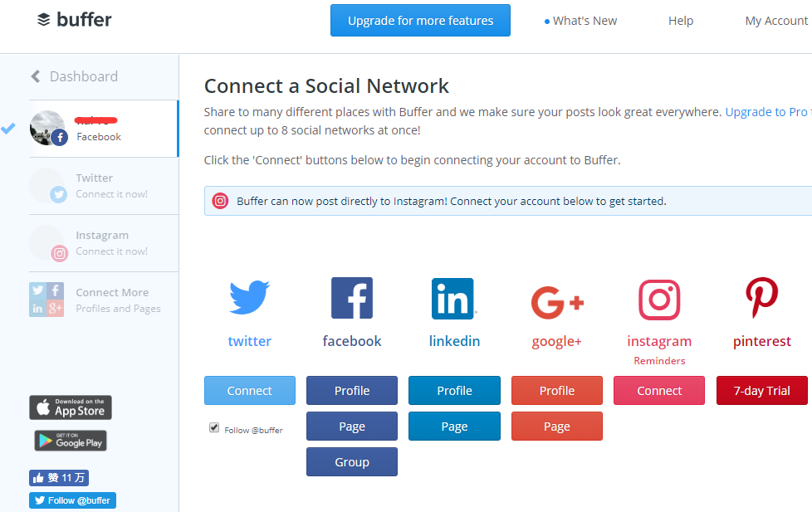Click Upgrade for more features button
Screen dimensions: 812x512
420,21
